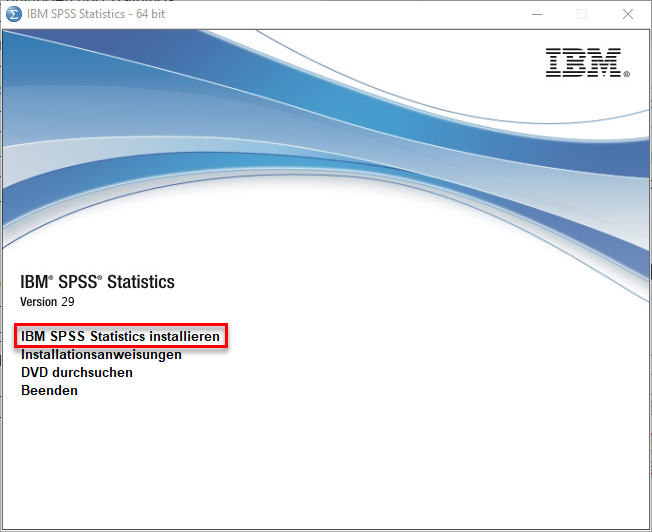Screen dimensions: 652x532
Task: Select 'DVD durchsuchen' to browse the disc
Action: [x=77, y=373]
